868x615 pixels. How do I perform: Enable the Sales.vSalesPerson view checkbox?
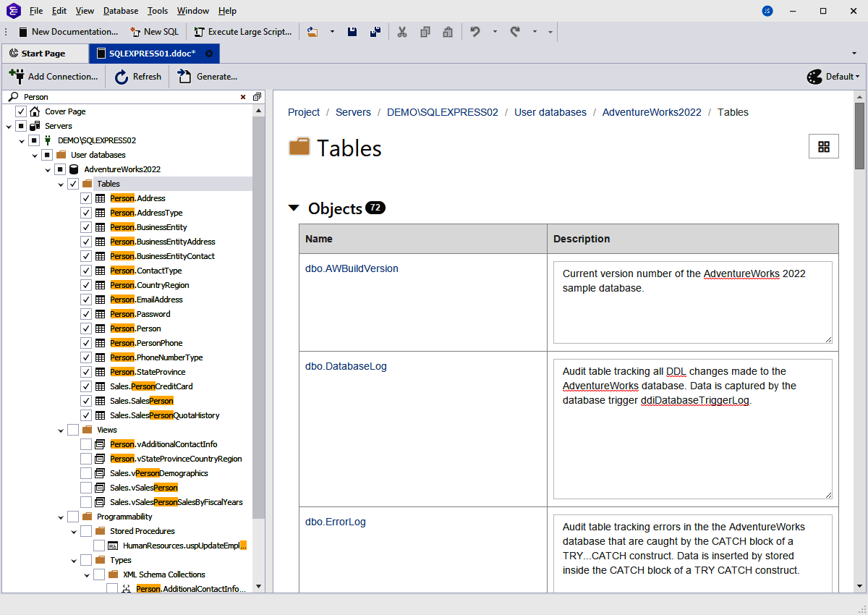click(85, 487)
